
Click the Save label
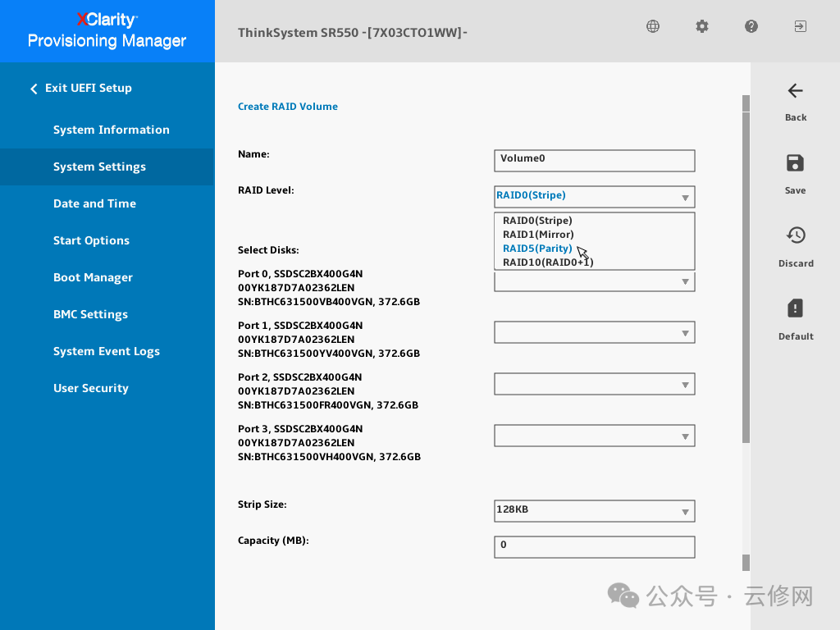[795, 190]
